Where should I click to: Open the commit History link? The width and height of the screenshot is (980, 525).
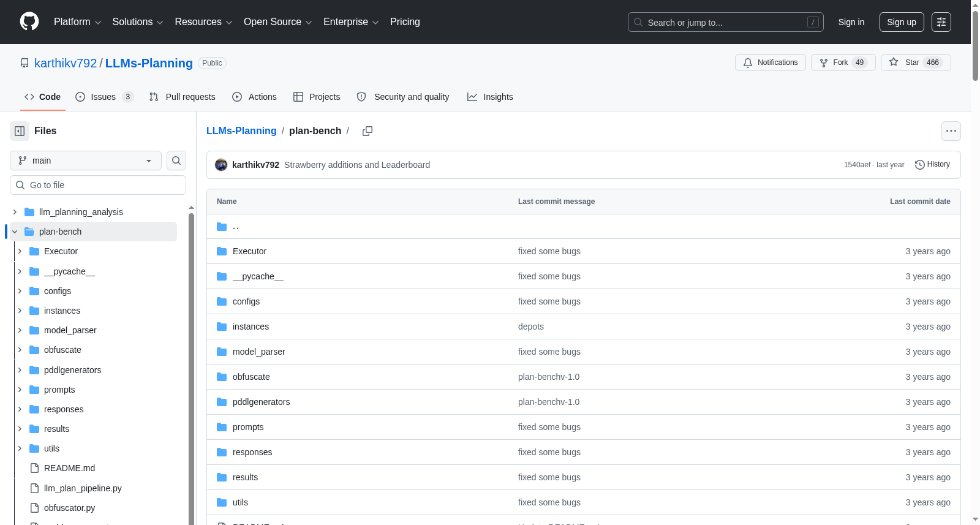point(933,165)
